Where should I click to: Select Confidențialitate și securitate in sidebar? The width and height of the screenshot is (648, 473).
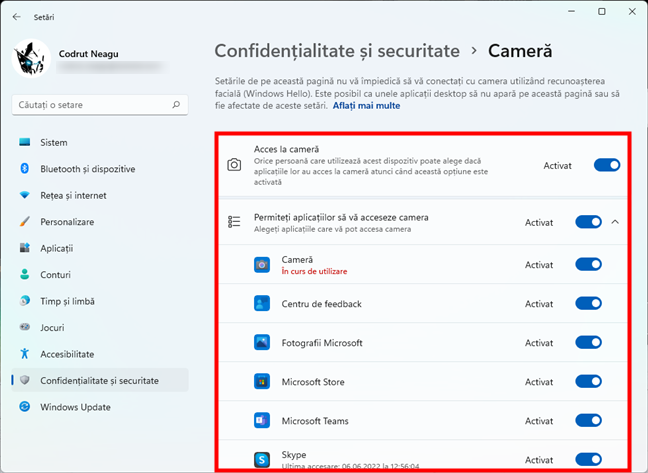coord(100,380)
